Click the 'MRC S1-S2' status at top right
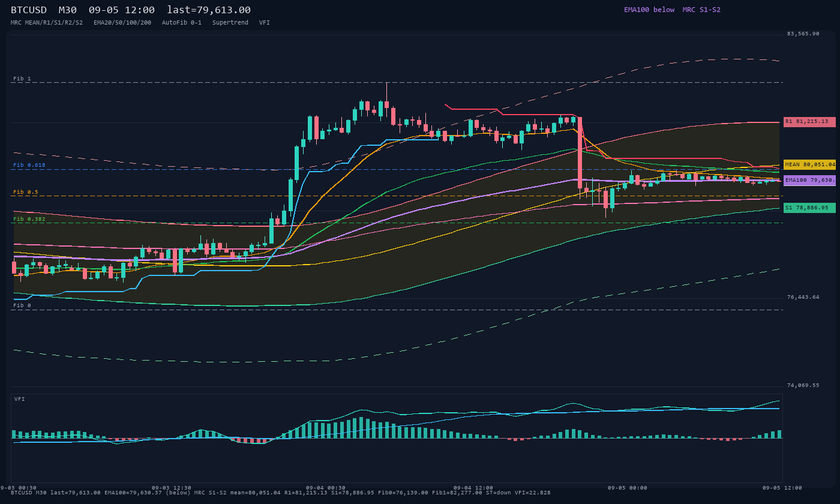840x504 pixels. [x=701, y=10]
